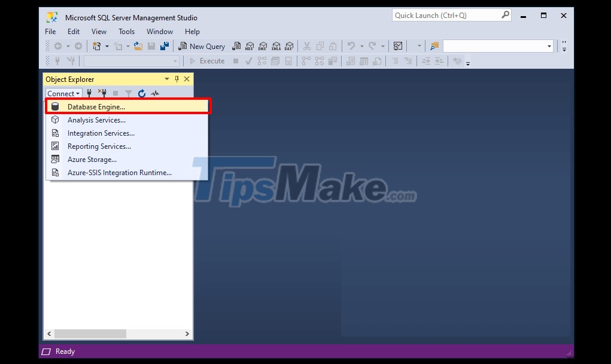The image size is (611, 364).
Task: Click the Increase Indent icon
Action: [439, 61]
